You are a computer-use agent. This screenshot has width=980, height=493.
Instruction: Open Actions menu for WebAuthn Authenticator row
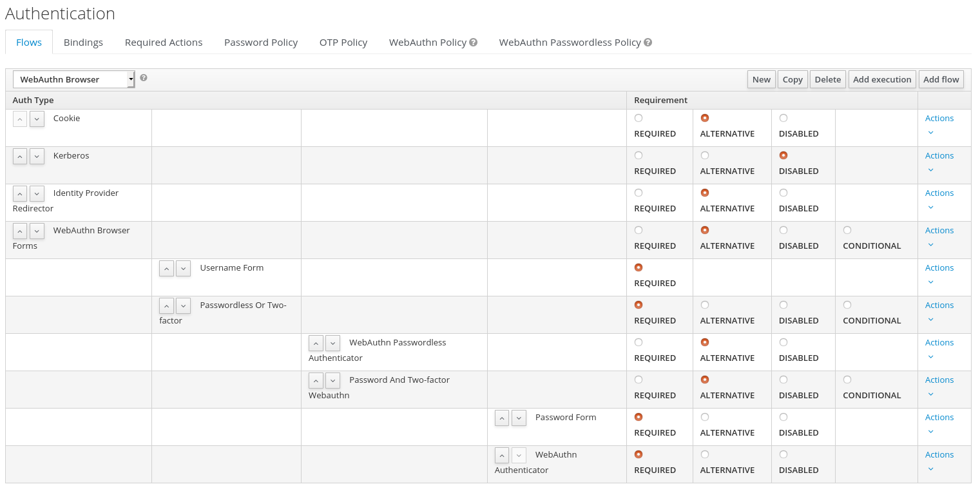pyautogui.click(x=939, y=461)
